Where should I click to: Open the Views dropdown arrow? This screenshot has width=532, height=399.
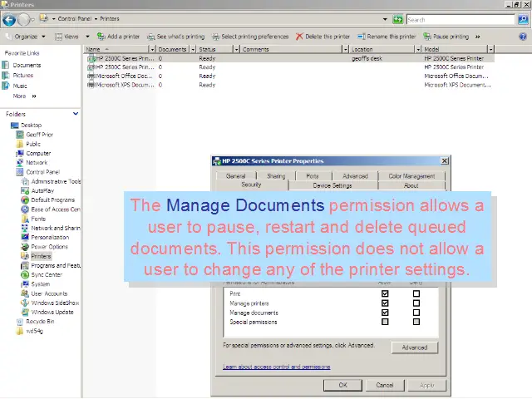click(87, 37)
